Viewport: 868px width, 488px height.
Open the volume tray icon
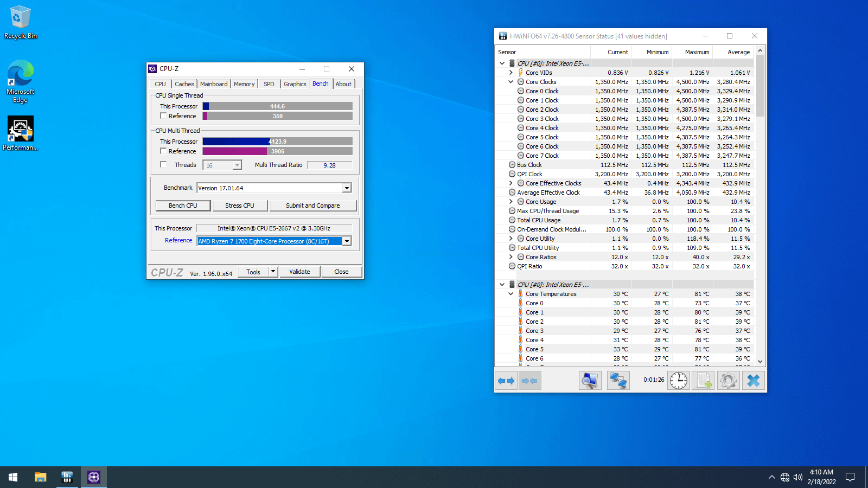point(798,477)
